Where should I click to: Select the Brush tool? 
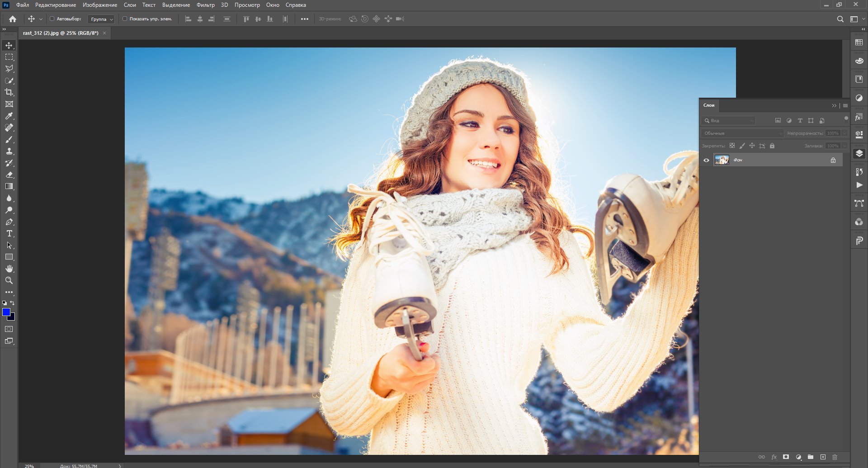(9, 139)
